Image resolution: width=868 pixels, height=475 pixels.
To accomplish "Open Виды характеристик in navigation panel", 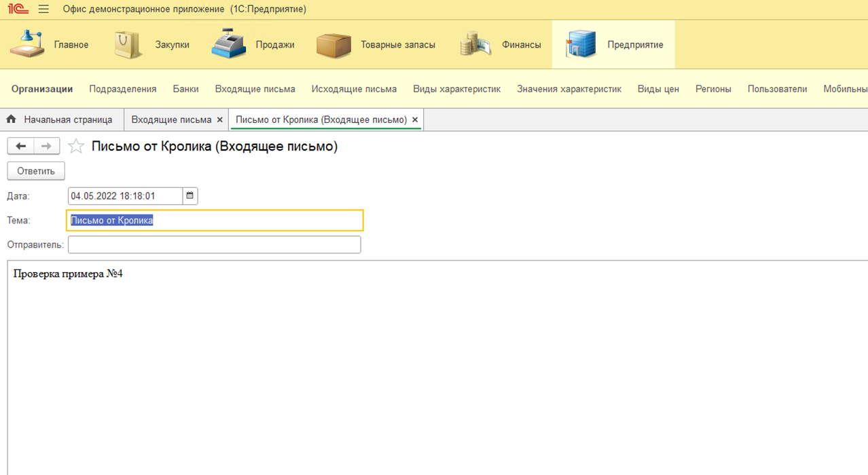I will [x=456, y=89].
